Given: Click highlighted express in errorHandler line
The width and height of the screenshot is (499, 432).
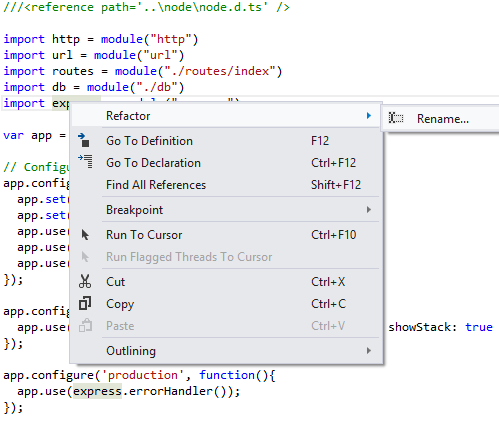Looking at the screenshot, I should [97, 391].
